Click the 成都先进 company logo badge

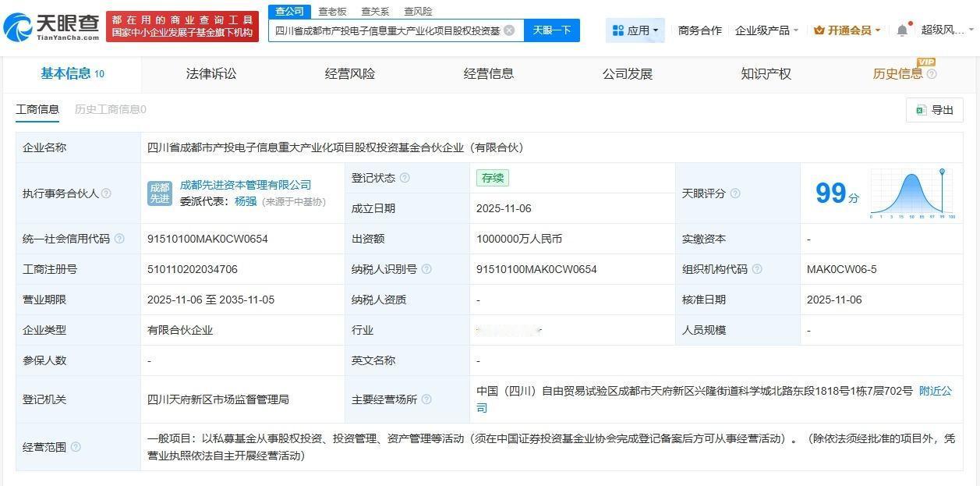160,193
